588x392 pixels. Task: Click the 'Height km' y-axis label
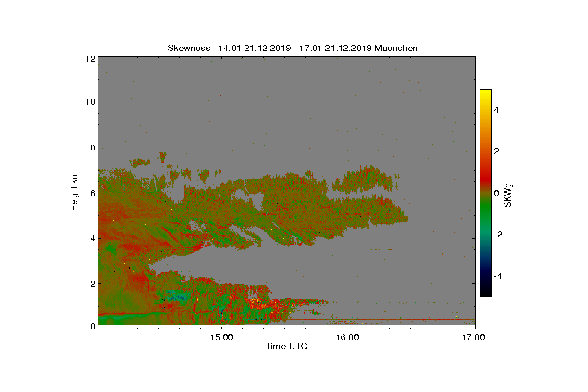(74, 192)
